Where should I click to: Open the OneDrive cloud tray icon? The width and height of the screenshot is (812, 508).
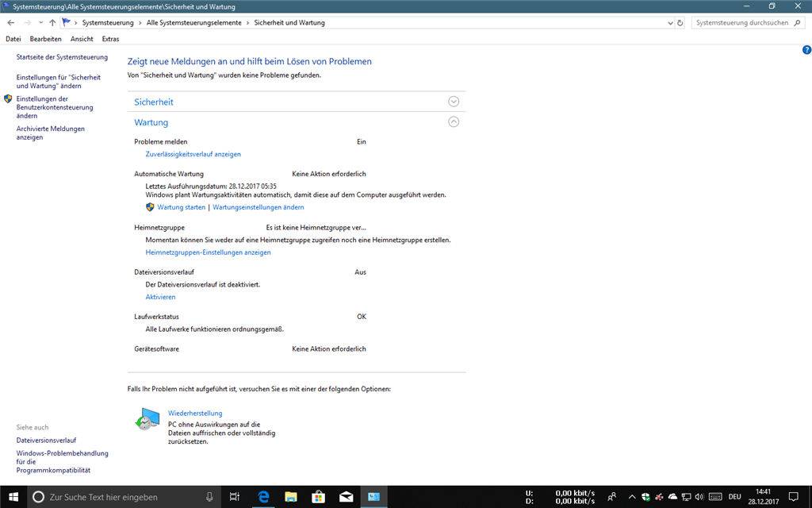[x=672, y=497]
